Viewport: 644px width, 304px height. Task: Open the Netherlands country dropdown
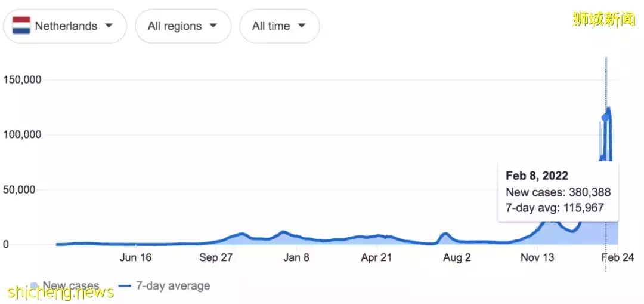point(65,26)
